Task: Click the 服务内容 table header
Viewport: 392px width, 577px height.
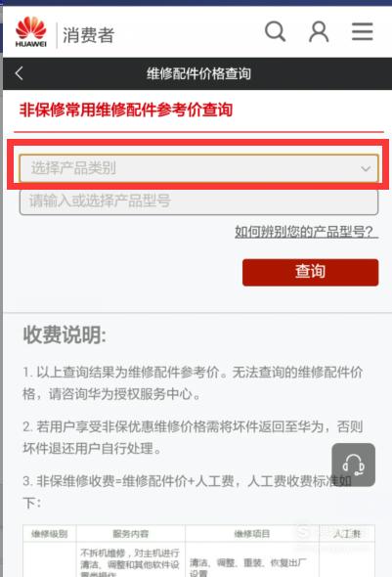Action: tap(131, 534)
